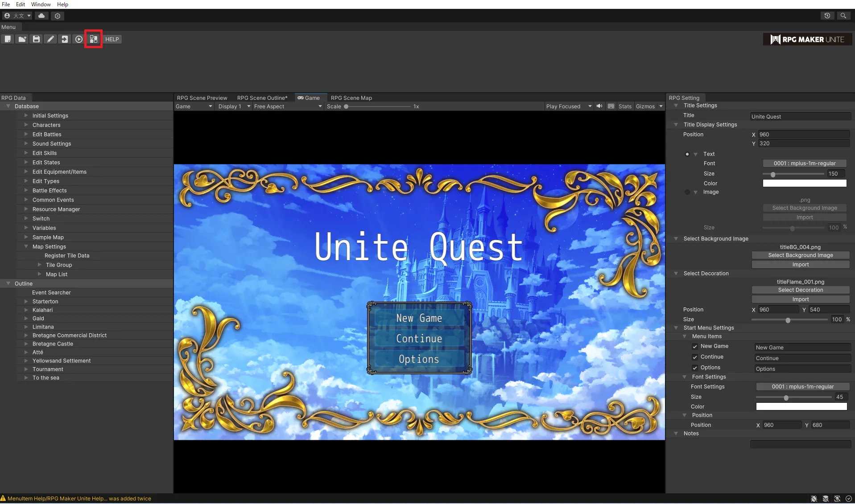Click the Select Decoration button
The height and width of the screenshot is (504, 855).
pos(800,290)
